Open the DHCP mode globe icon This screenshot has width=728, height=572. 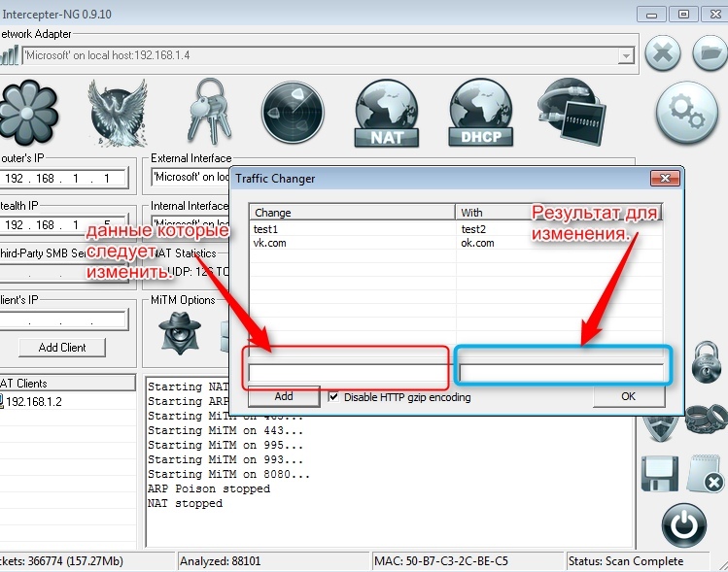click(481, 114)
